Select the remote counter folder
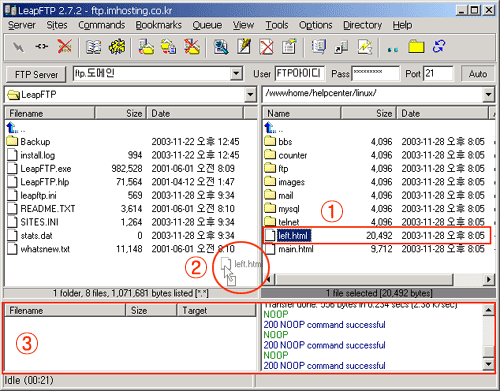 point(286,155)
